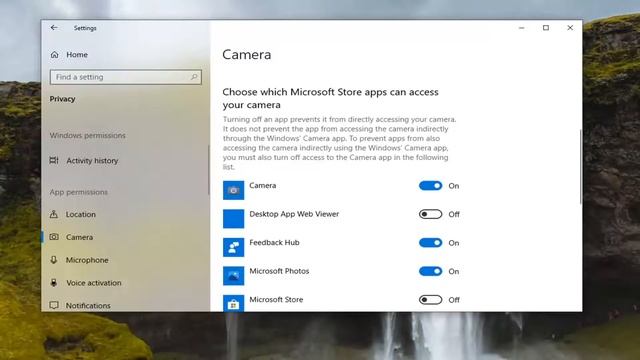Click the App permissions section label
The height and width of the screenshot is (360, 640).
pos(78,192)
